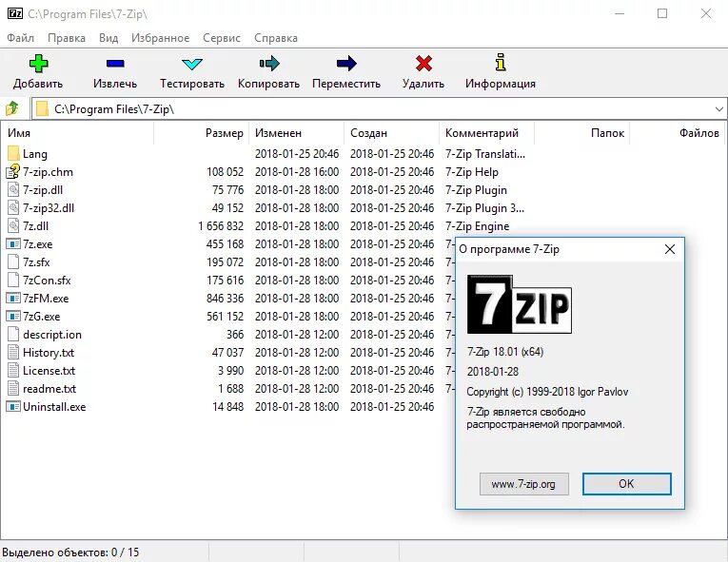Select the Uninstall.exe file name
The image size is (728, 562).
(x=54, y=407)
